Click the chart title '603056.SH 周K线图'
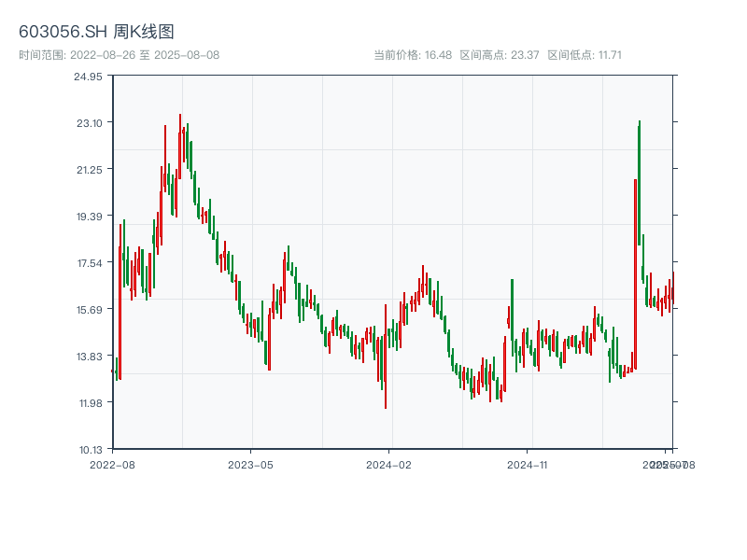 96,32
